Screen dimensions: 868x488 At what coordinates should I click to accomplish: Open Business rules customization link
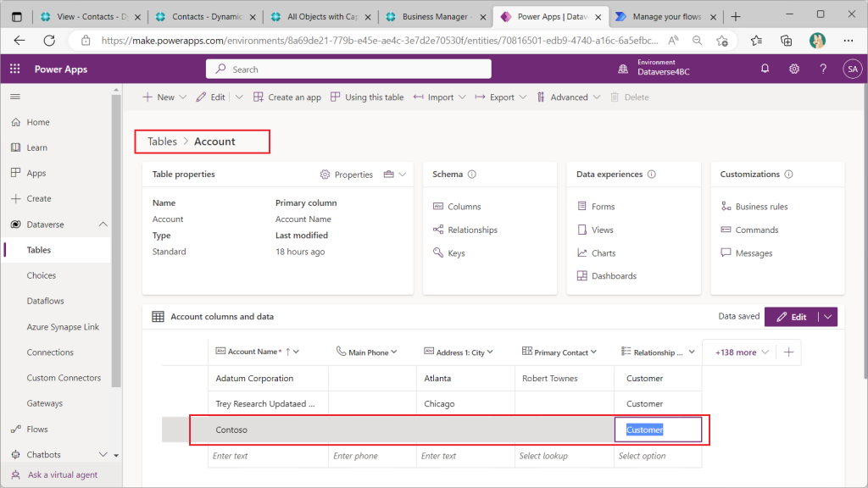tap(761, 207)
